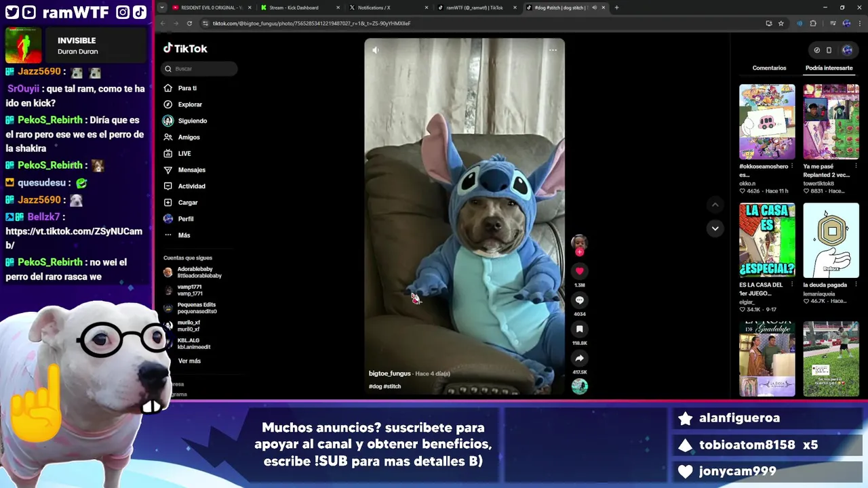This screenshot has width=868, height=488.
Task: Expand Más options in sidebar
Action: 177,235
